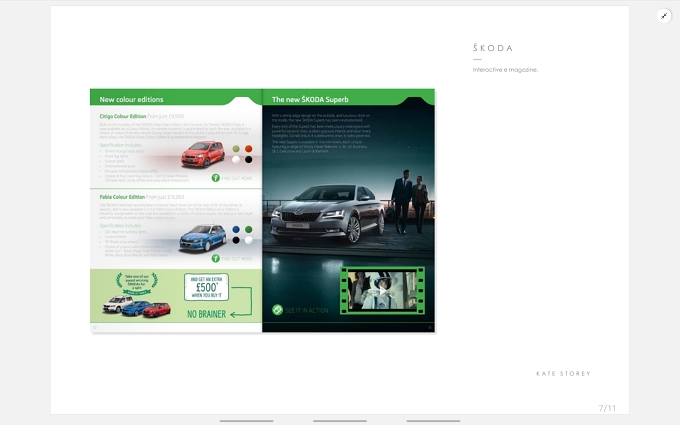
Task: Click the extra £500 offer badge
Action: click(206, 287)
